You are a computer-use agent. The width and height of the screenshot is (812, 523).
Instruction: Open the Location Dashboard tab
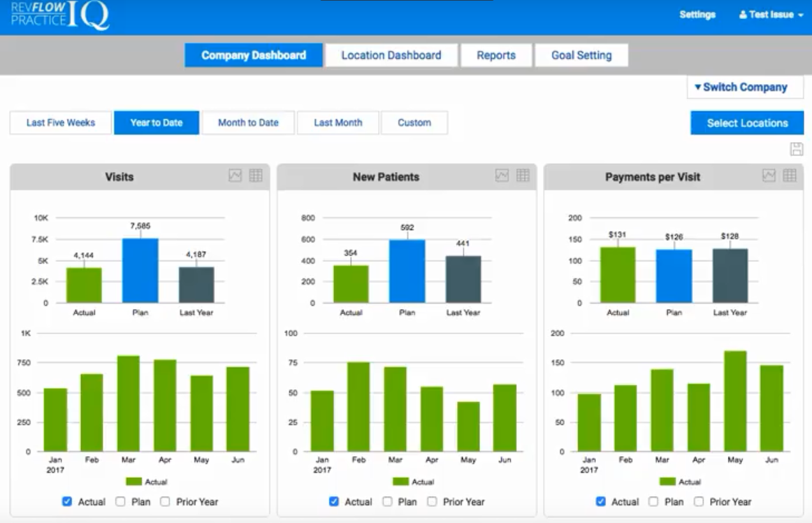click(x=391, y=55)
